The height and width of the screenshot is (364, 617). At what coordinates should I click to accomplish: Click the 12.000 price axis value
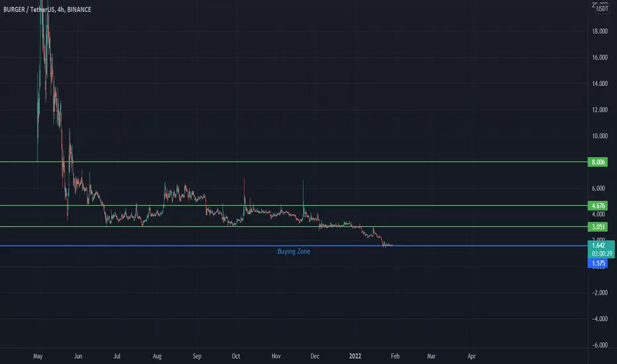pyautogui.click(x=600, y=110)
